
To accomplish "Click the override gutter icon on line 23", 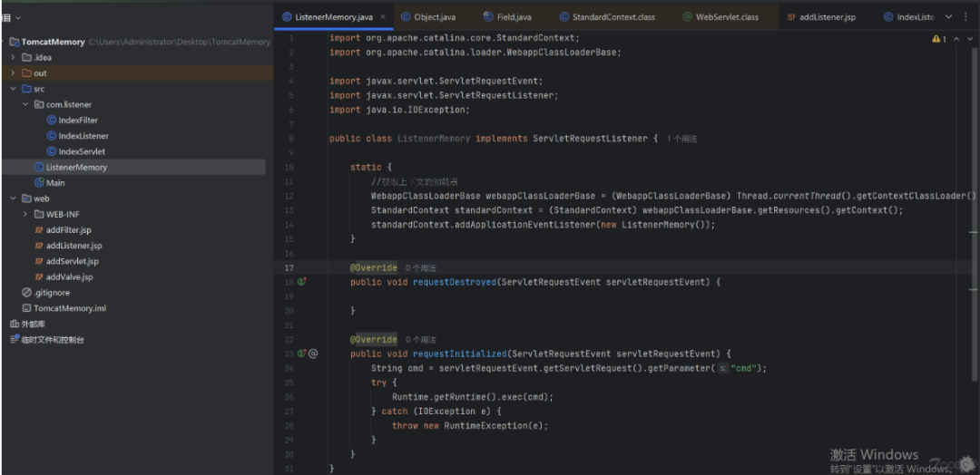I will click(x=302, y=354).
